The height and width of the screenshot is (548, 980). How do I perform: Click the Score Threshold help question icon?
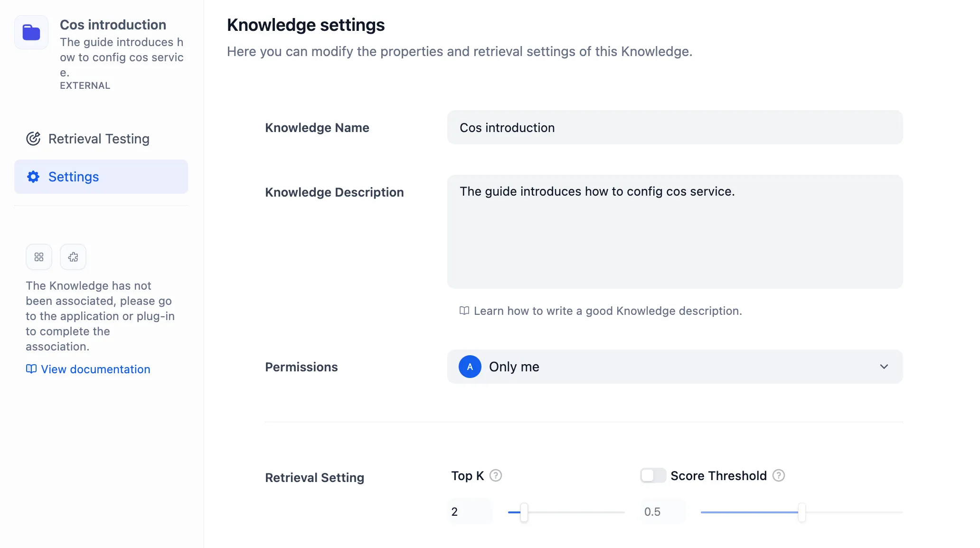pos(779,475)
